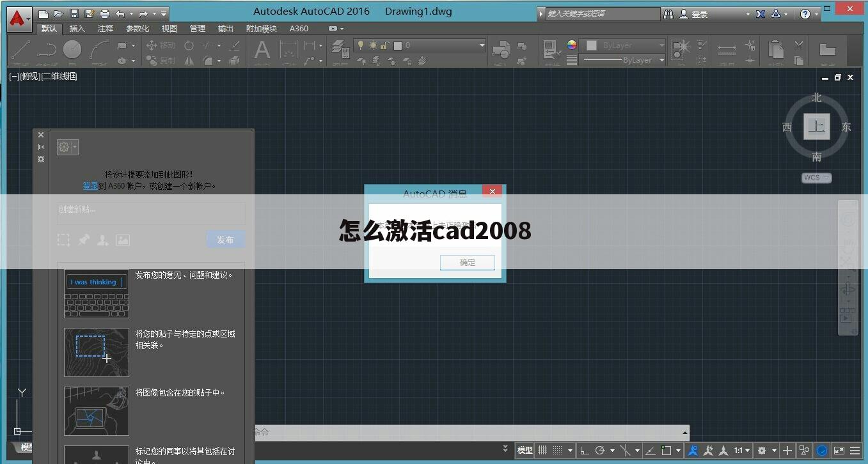Viewport: 868px width, 464px height.
Task: Switch to the 参数化 ribbon tab
Action: pyautogui.click(x=138, y=29)
